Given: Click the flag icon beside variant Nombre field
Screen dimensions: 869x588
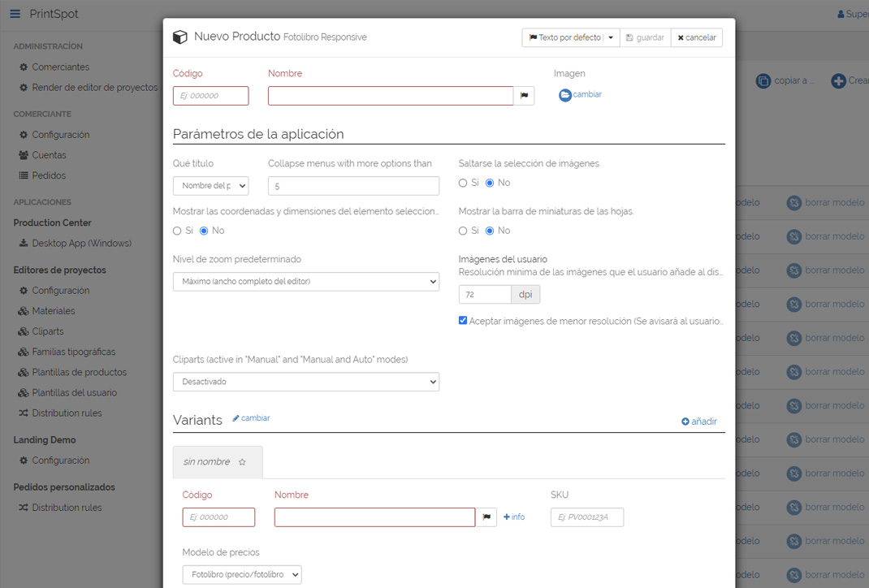Looking at the screenshot, I should (x=486, y=517).
